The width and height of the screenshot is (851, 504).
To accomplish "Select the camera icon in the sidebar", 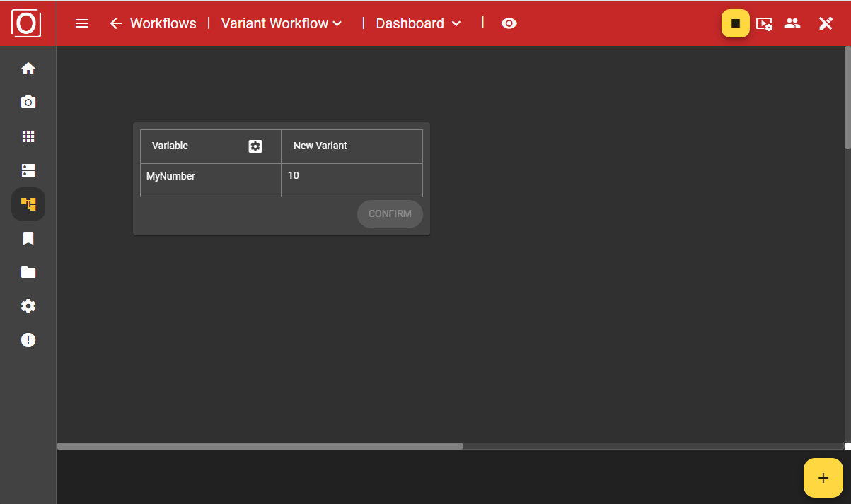I will click(28, 102).
